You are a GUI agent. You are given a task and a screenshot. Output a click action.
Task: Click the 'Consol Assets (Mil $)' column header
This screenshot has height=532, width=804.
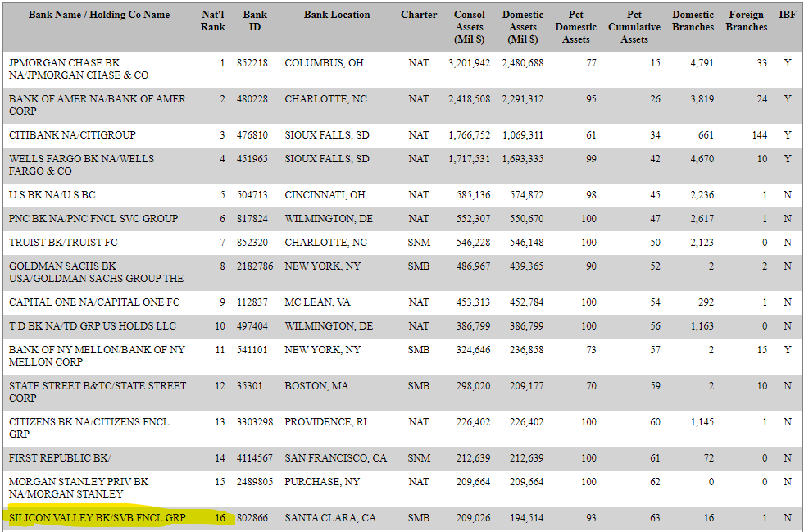469,27
